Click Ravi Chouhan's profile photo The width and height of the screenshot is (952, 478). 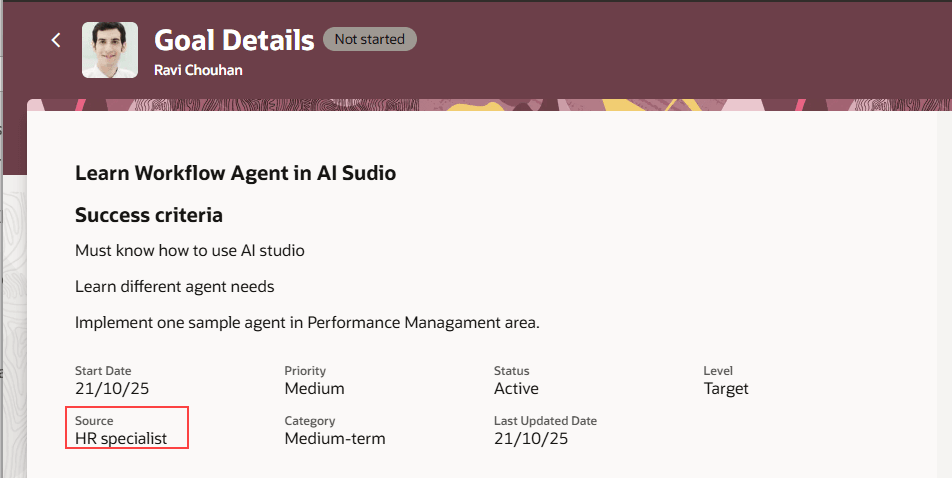tap(110, 50)
